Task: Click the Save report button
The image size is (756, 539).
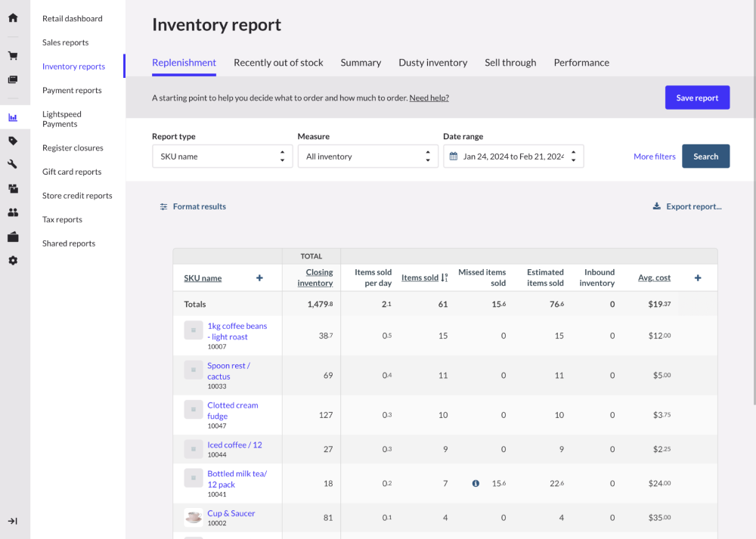Action: [x=697, y=97]
